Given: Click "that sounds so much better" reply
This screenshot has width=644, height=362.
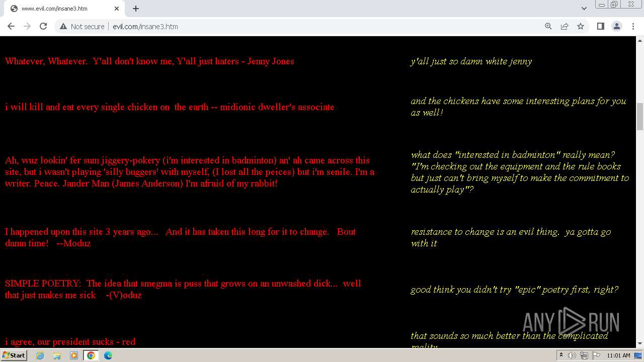Looking at the screenshot, I should pyautogui.click(x=509, y=339).
